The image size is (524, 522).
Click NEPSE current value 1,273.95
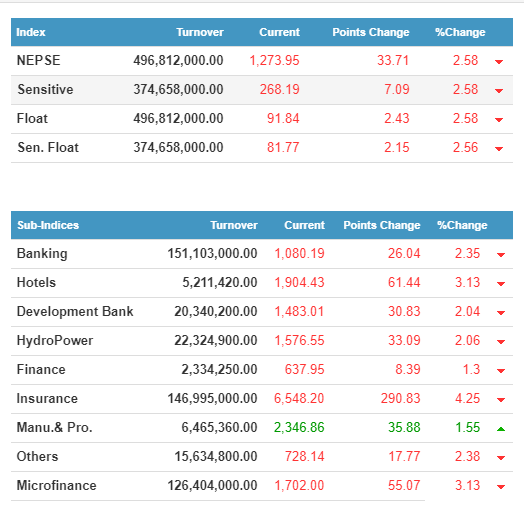point(274,60)
